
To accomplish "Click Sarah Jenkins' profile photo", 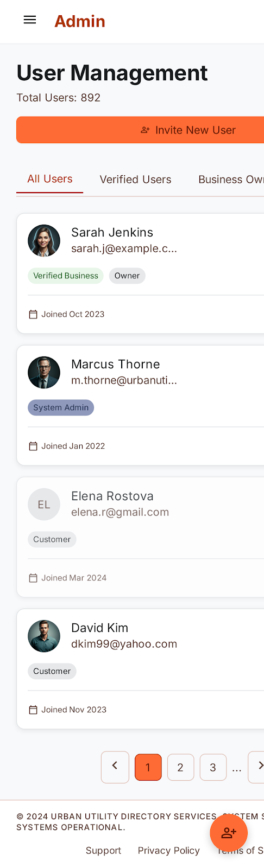I will pos(44,240).
